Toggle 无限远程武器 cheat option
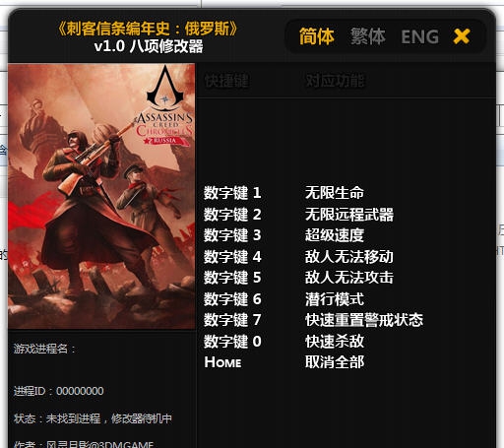 tap(349, 215)
